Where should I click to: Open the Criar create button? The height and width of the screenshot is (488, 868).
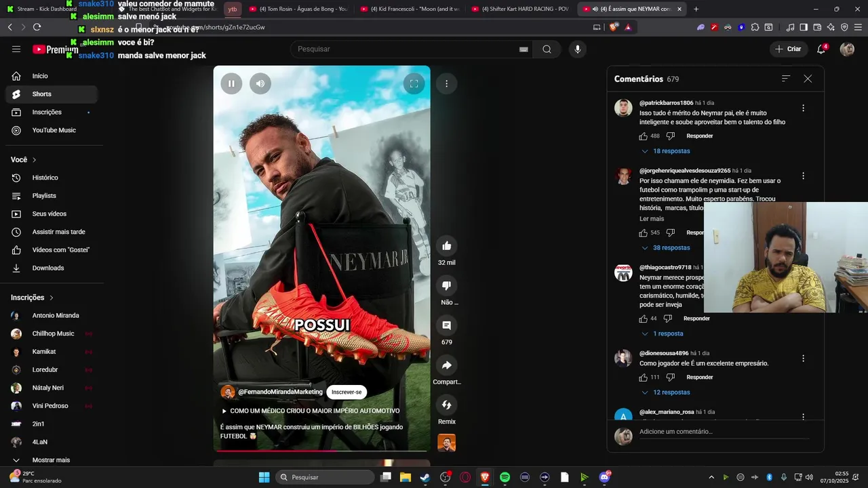(788, 49)
